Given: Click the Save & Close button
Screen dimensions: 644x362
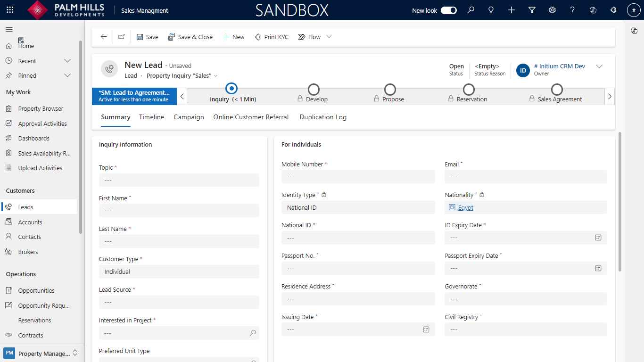Looking at the screenshot, I should click(x=190, y=37).
